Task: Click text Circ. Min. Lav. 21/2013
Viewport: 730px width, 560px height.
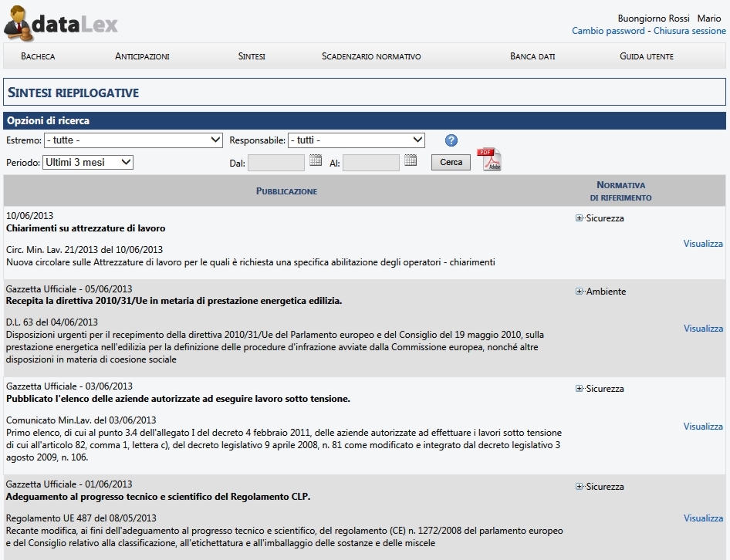Action: tap(84, 249)
